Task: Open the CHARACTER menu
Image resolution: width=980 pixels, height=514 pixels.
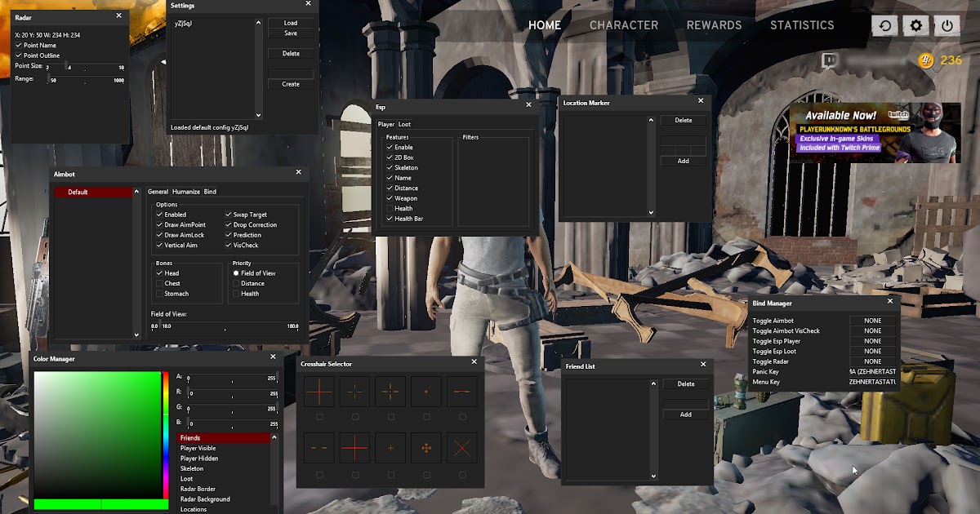Action: [x=624, y=25]
